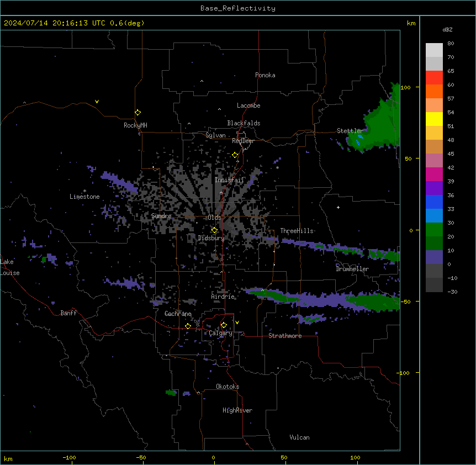The height and width of the screenshot is (465, 476).
Task: Click the Cochrane city label
Action: (x=178, y=314)
